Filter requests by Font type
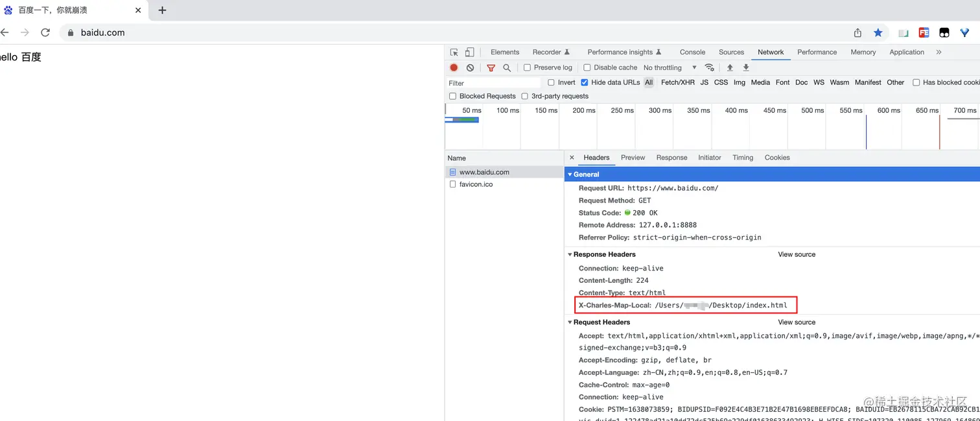This screenshot has height=421, width=980. pyautogui.click(x=783, y=82)
